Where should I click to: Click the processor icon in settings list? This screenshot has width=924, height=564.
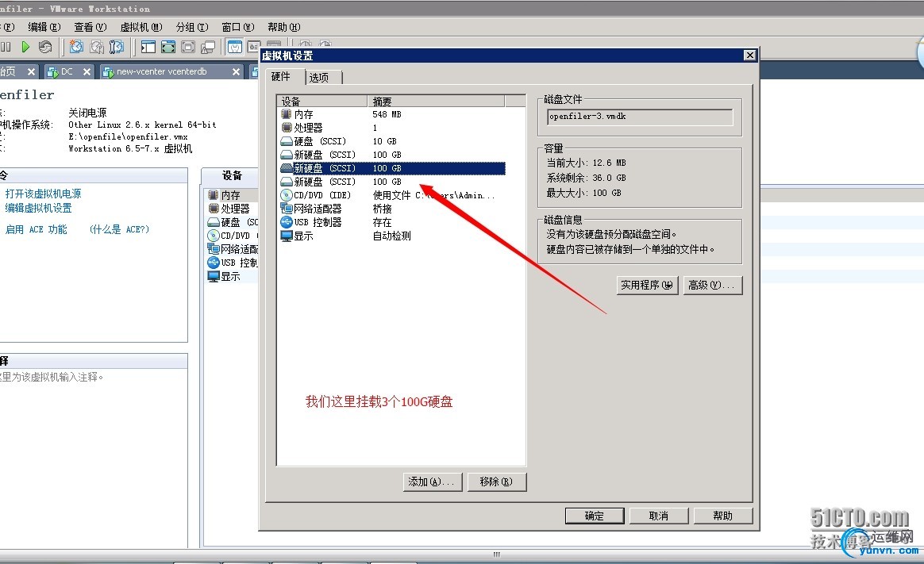[287, 128]
